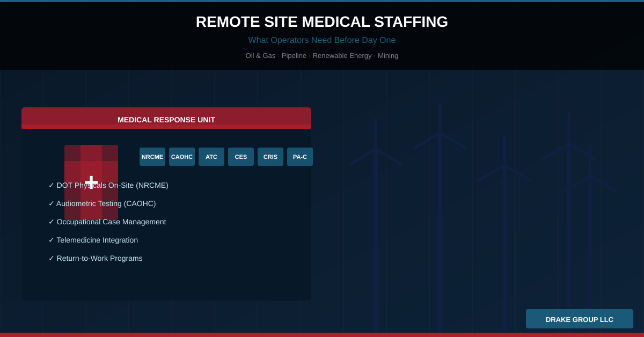Click the Remote Site Medical Staffing title

[322, 22]
